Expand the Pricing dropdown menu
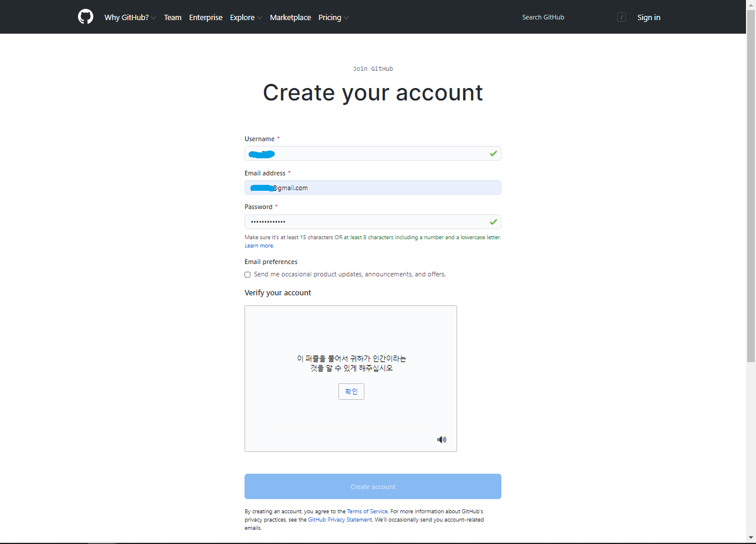 (334, 17)
